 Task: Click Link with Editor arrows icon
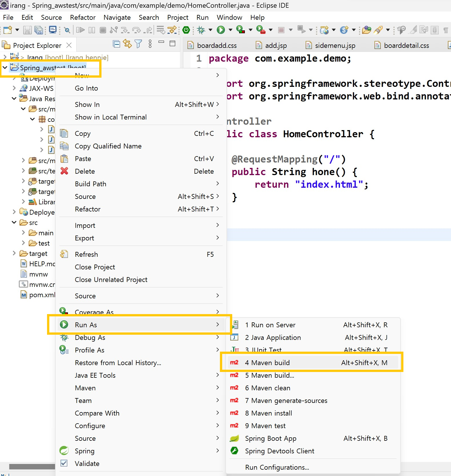point(127,44)
